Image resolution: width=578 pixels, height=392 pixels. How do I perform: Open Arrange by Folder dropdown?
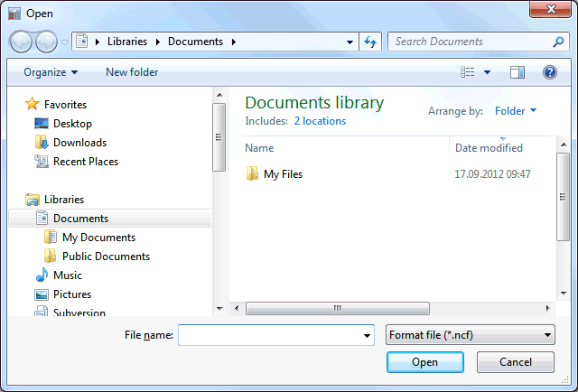[516, 110]
